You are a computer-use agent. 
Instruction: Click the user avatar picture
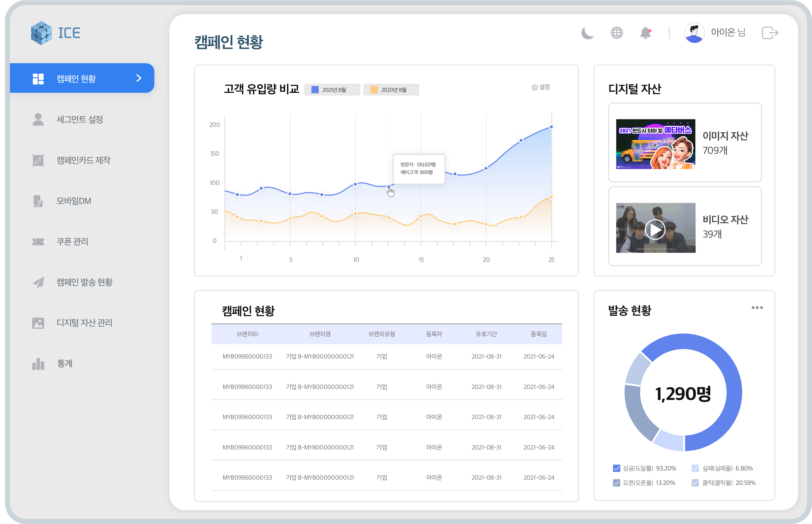[694, 33]
